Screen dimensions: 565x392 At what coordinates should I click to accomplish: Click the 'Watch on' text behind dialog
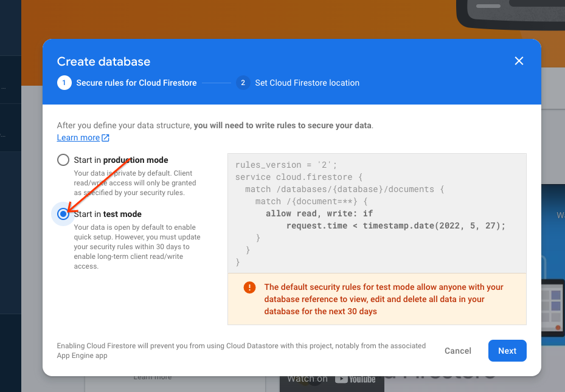308,379
